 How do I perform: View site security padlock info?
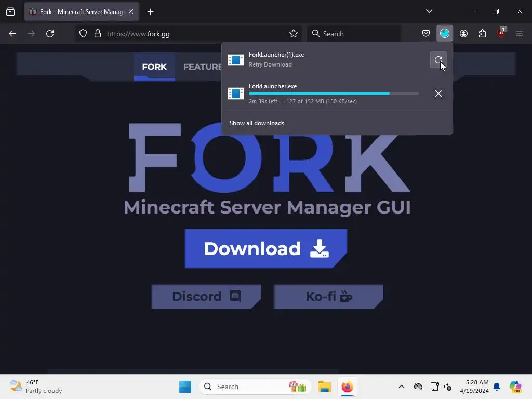97,34
